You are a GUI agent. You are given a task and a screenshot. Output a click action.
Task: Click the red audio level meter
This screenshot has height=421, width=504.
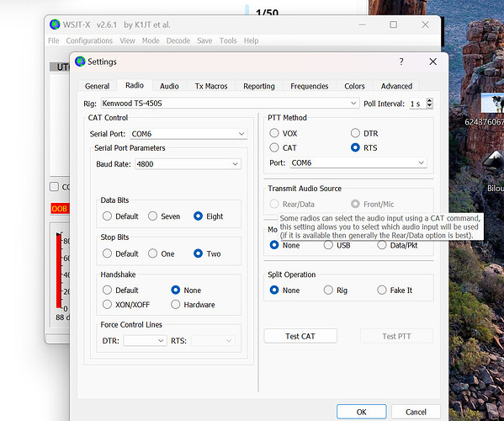(59, 271)
